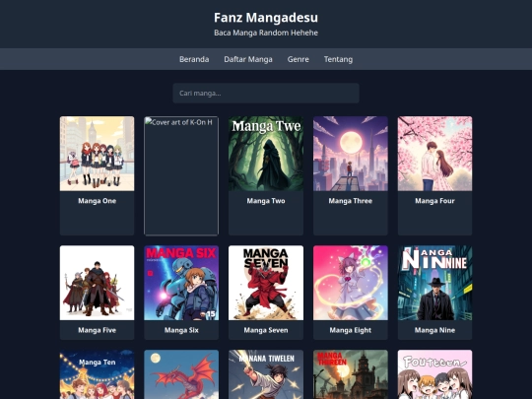Screen dimensions: 532x399
Task: Click the Manga Seven title text
Action: point(266,330)
